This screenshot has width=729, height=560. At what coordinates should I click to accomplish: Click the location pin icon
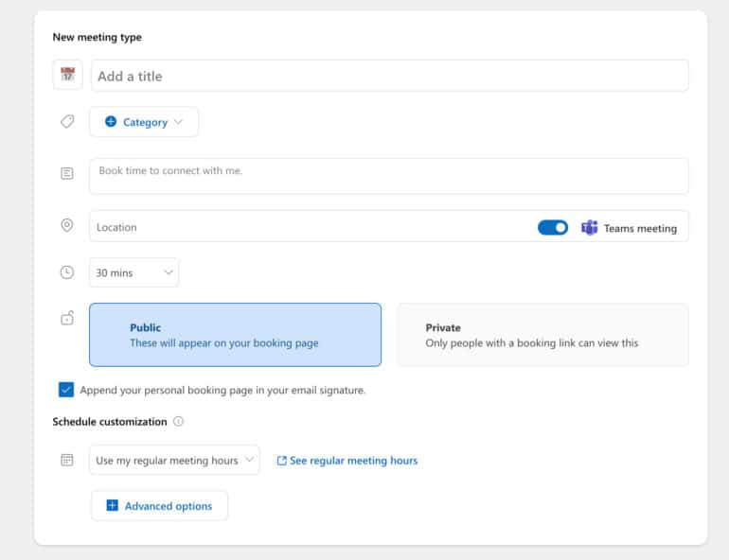point(67,226)
